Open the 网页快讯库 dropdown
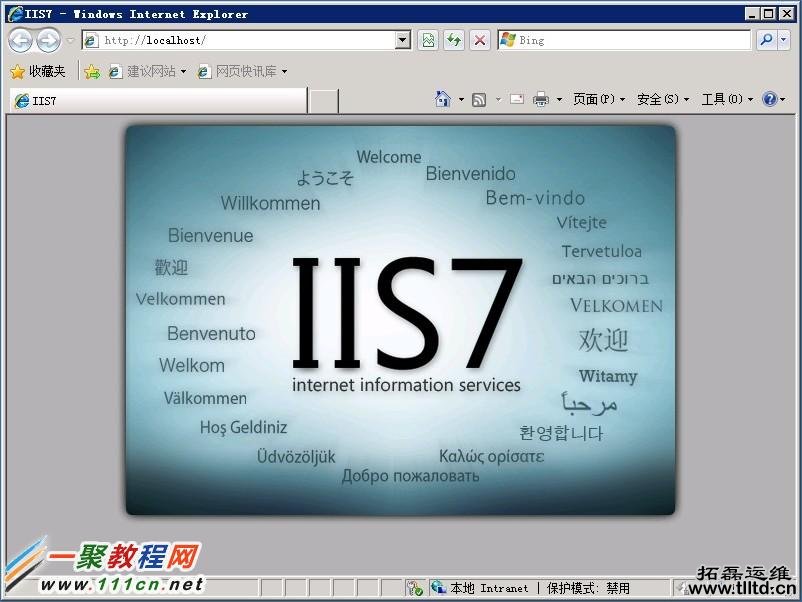 (243, 71)
